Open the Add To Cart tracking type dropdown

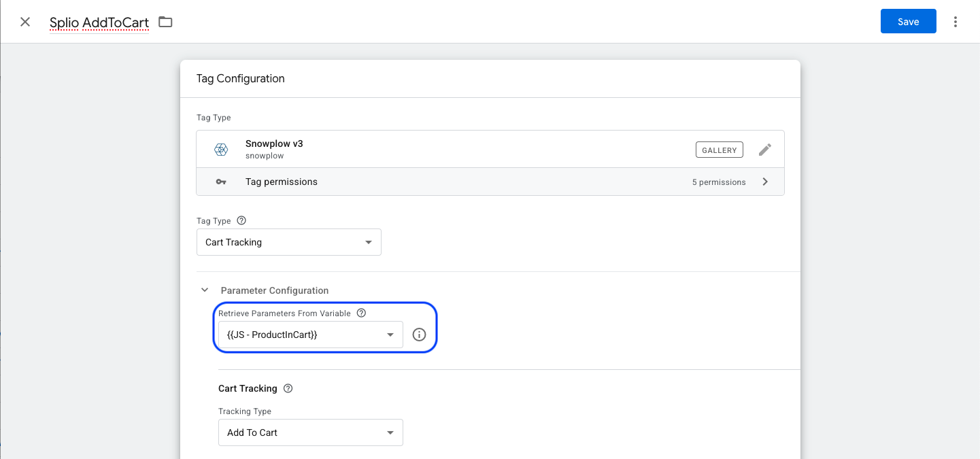click(310, 432)
